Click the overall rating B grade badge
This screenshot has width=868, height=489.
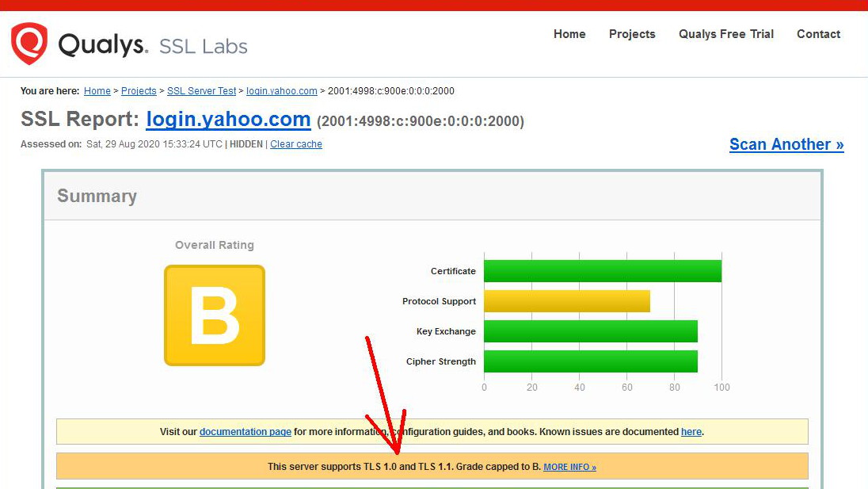coord(215,315)
